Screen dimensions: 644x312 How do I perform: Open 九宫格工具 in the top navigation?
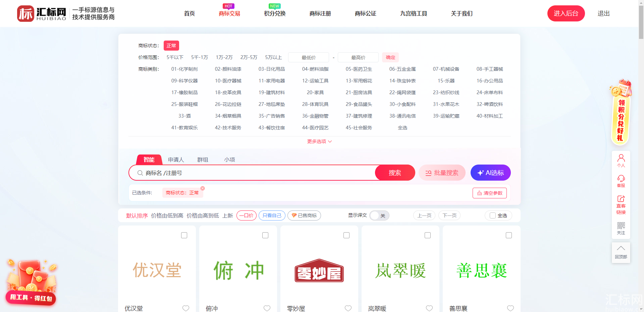tap(414, 13)
